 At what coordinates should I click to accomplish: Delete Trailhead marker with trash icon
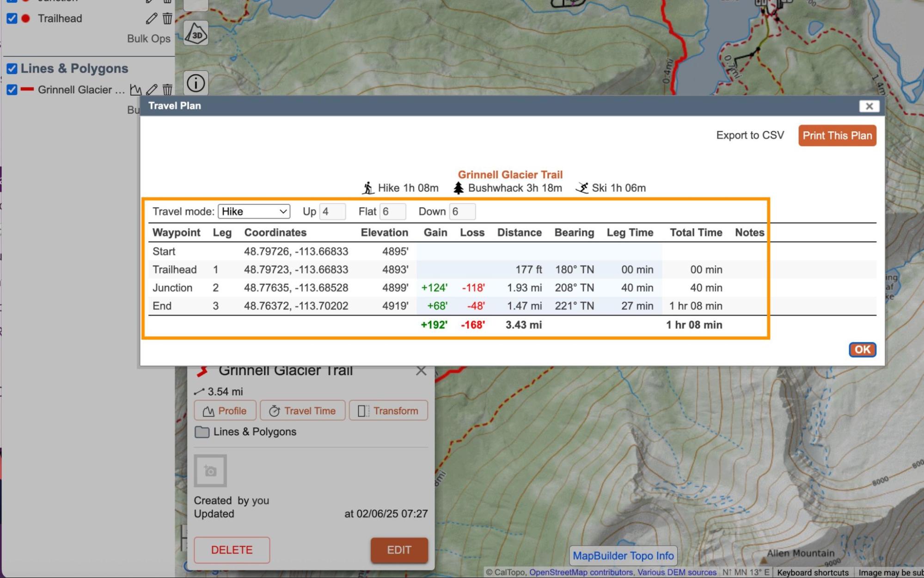click(167, 18)
